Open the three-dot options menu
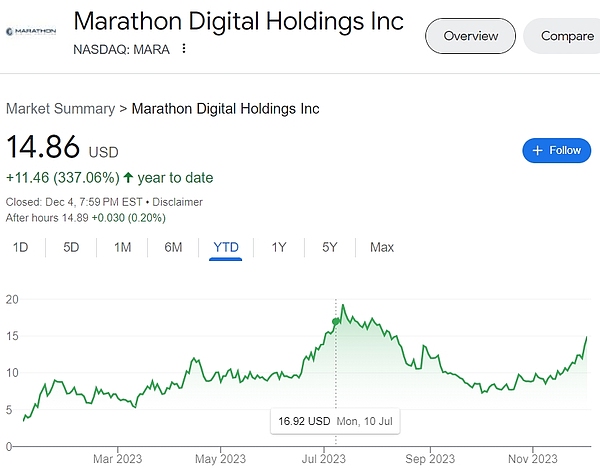The width and height of the screenshot is (600, 471). 184,49
